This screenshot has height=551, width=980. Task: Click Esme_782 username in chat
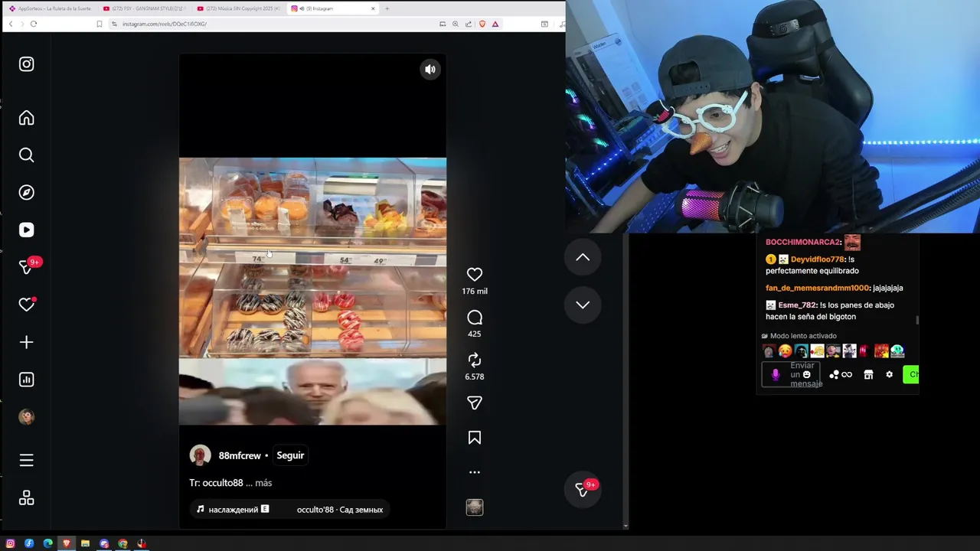[x=797, y=305]
